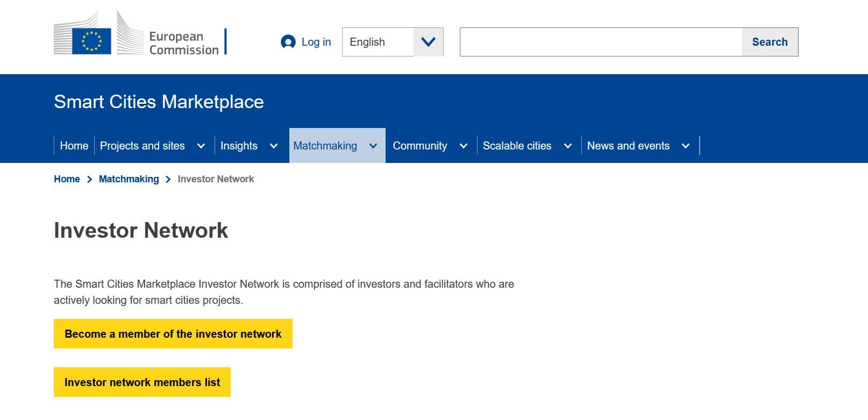Expand the Matchmaking submenu chevron
The image size is (868, 420).
tap(373, 146)
